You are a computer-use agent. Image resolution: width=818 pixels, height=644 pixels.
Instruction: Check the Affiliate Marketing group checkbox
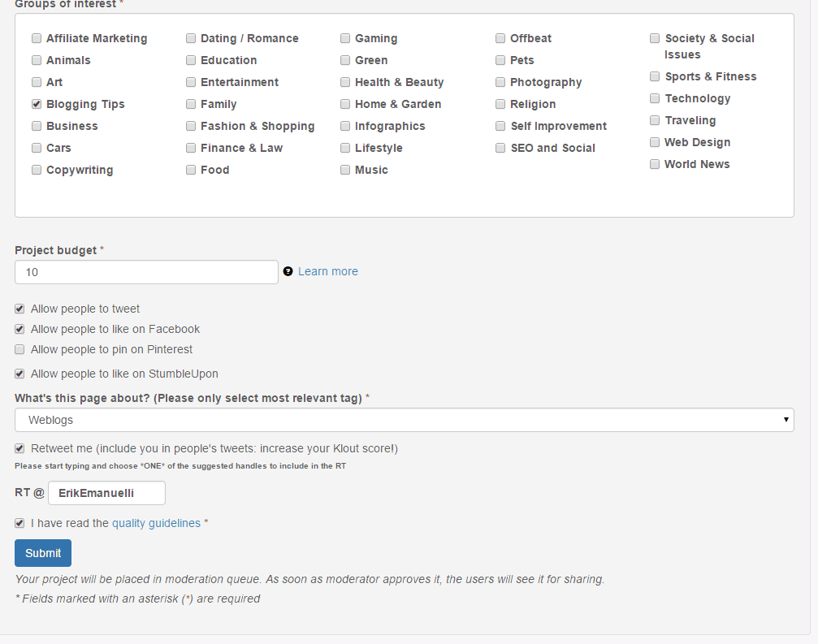click(37, 38)
